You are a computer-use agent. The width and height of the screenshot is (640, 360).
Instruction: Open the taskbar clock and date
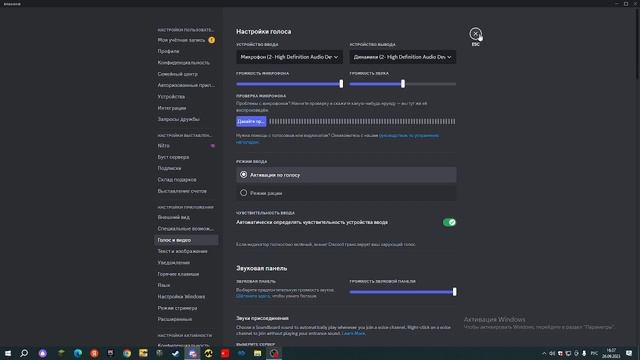click(x=611, y=353)
